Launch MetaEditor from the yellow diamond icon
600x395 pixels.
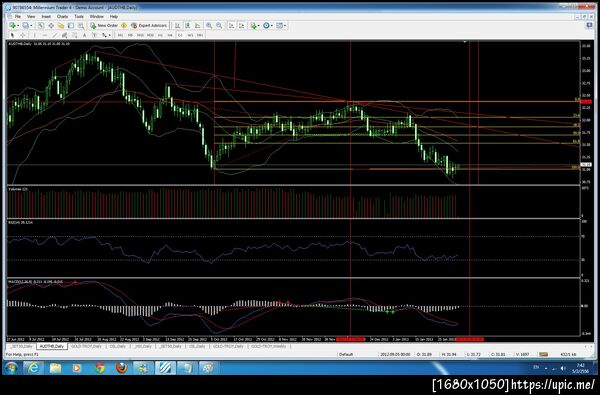point(124,26)
